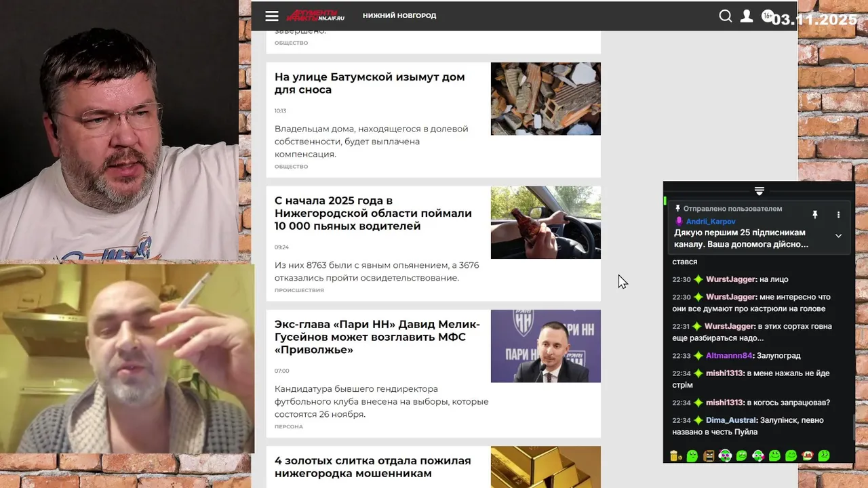The height and width of the screenshot is (488, 868).
Task: Click Общество tag under Батумской article
Action: point(291,167)
